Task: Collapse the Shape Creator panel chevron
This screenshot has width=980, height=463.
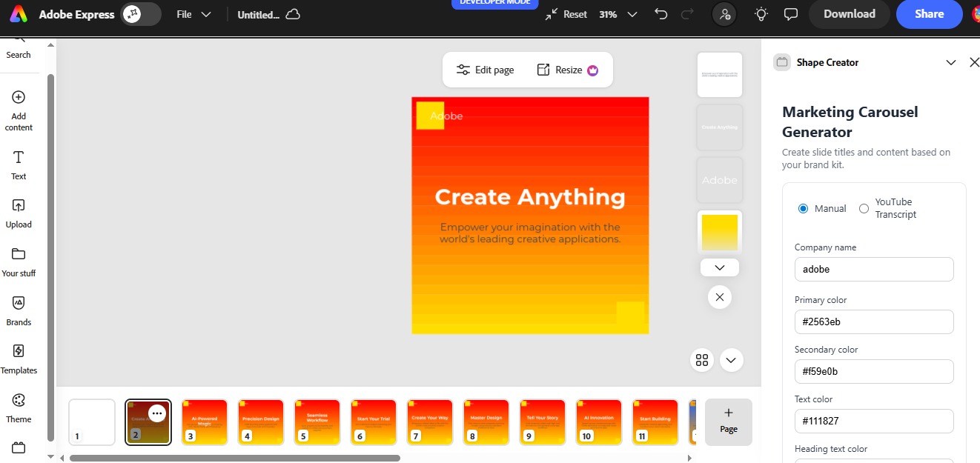Action: pyautogui.click(x=951, y=63)
